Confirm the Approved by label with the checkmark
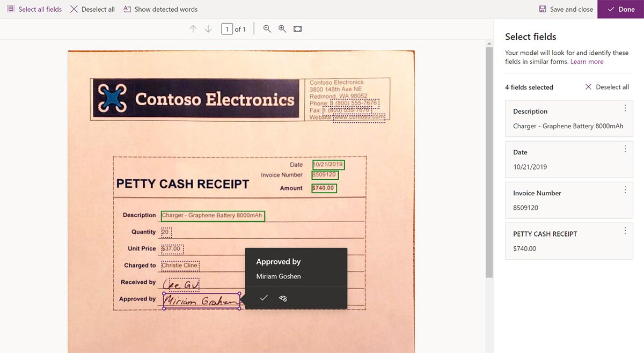Image resolution: width=644 pixels, height=353 pixels. [x=264, y=298]
